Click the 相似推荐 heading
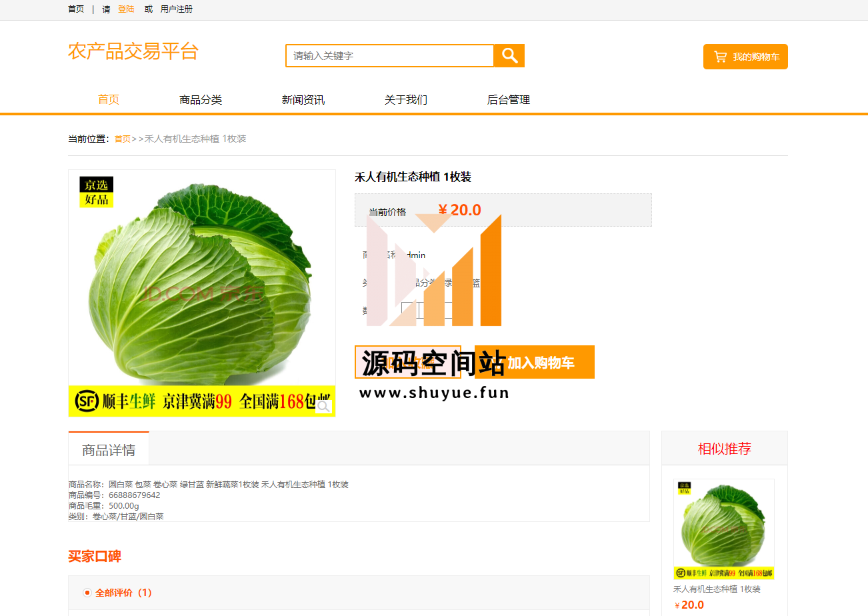This screenshot has height=616, width=868. (725, 449)
